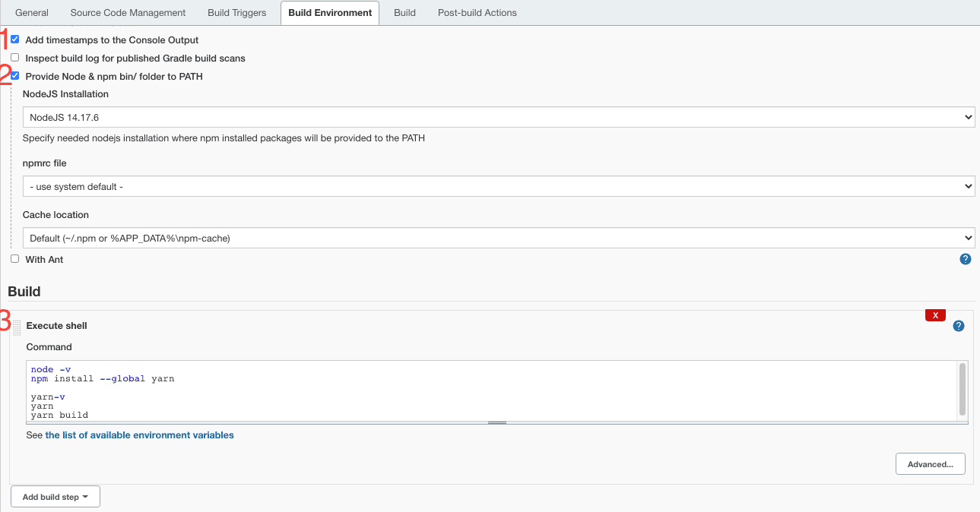Screen dimensions: 980x512
Task: Switch to the General tab
Action: tap(32, 13)
